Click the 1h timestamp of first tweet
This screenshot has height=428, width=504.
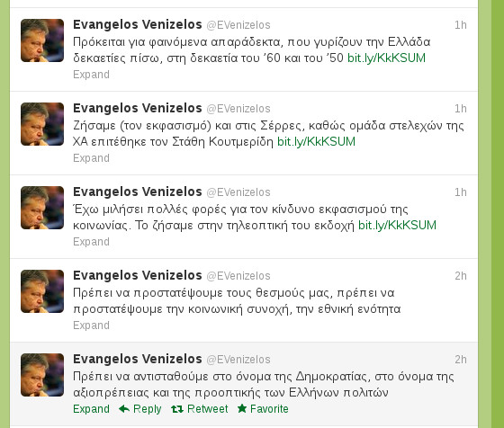461,25
